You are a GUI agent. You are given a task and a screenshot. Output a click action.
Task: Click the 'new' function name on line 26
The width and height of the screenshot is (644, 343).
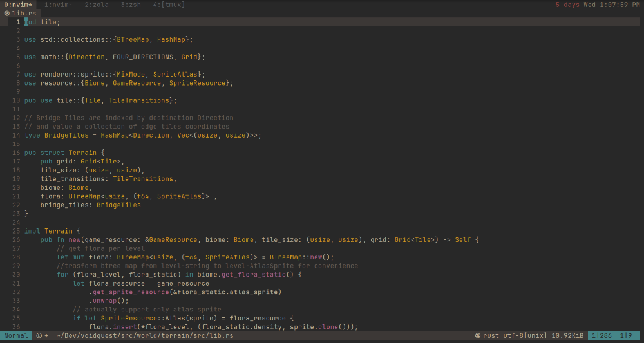[74, 239]
